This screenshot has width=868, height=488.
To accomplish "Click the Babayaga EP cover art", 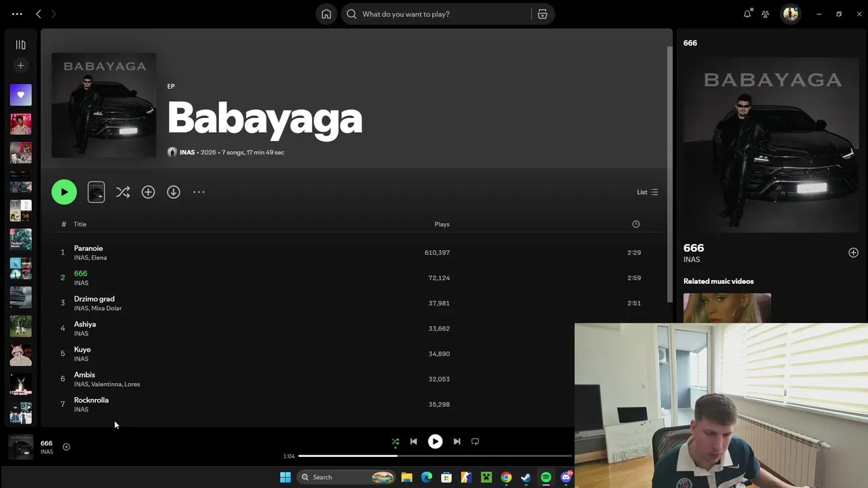I will coord(104,105).
